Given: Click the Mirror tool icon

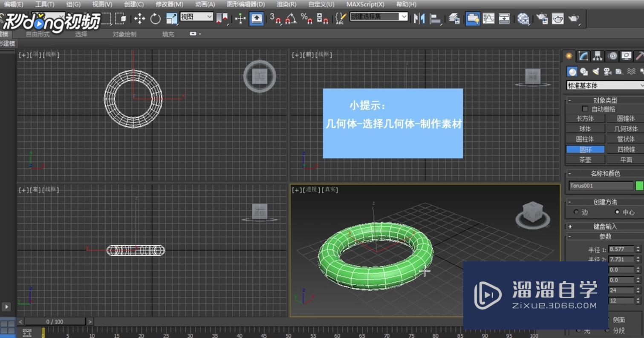Looking at the screenshot, I should click(x=419, y=18).
